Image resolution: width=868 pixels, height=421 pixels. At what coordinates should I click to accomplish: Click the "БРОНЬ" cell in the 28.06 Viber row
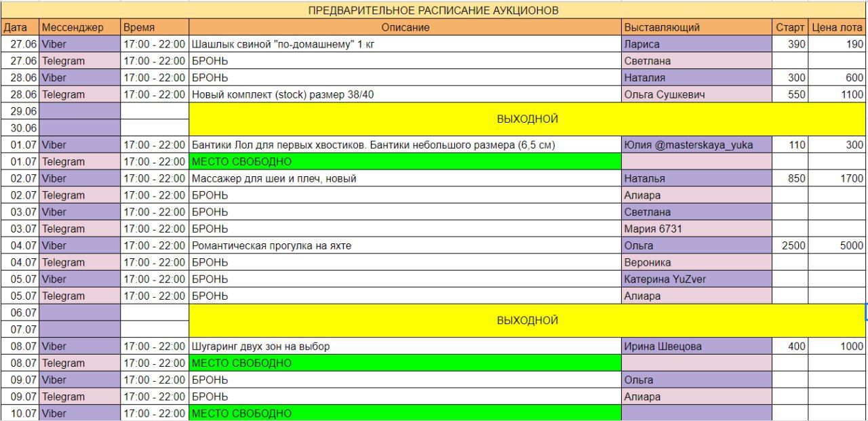coord(406,78)
